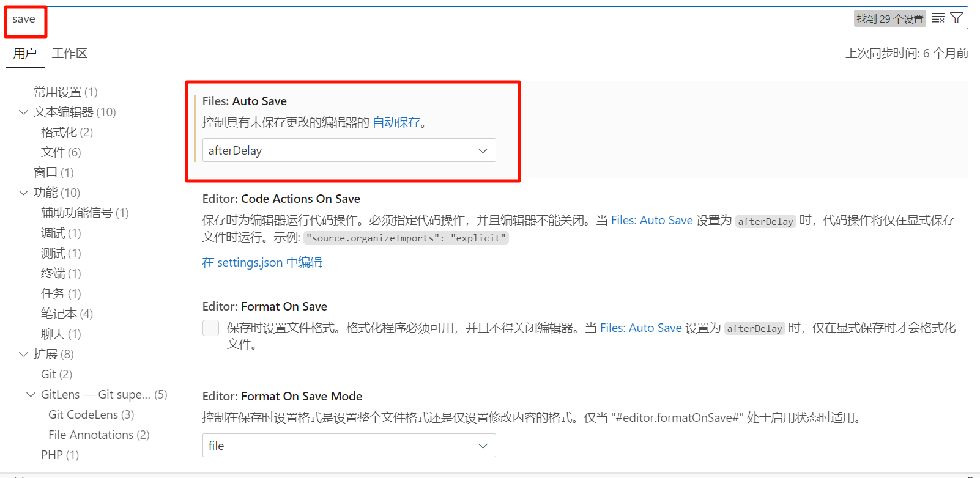Image resolution: width=980 pixels, height=478 pixels.
Task: Open the Files: Auto Save afterDelay dropdown
Action: tap(349, 150)
